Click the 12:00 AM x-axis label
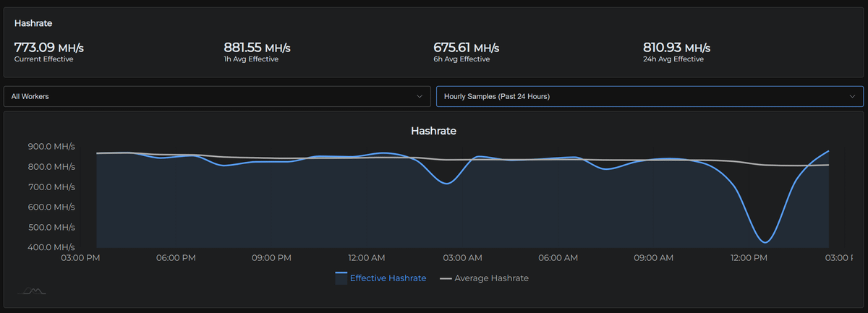The height and width of the screenshot is (313, 868). pyautogui.click(x=365, y=258)
